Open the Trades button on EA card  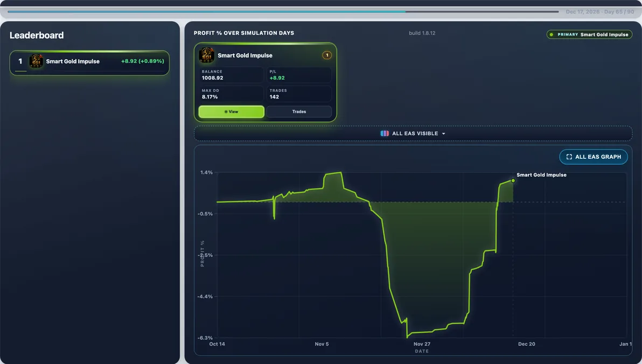(x=299, y=112)
